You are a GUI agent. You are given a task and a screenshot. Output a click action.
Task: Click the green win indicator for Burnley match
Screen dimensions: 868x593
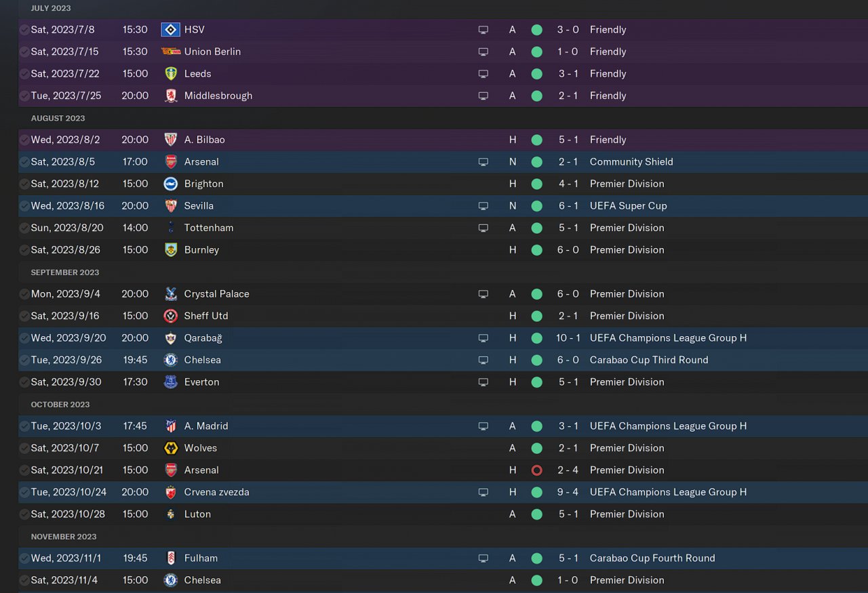click(x=536, y=250)
